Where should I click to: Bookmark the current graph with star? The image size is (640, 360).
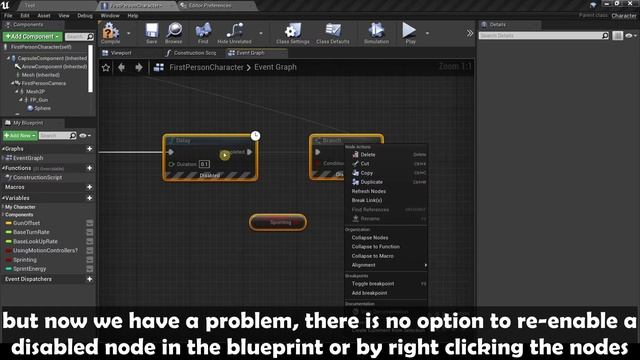coord(106,67)
